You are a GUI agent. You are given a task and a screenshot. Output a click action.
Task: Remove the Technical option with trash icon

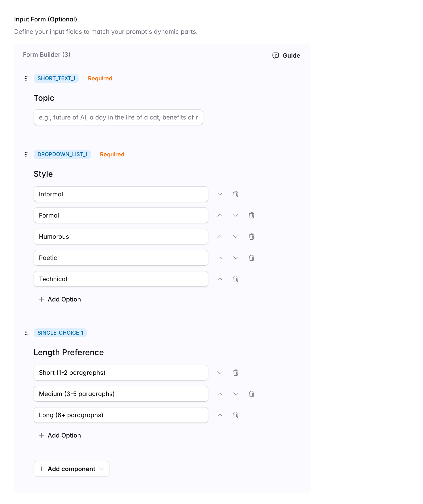click(x=236, y=279)
